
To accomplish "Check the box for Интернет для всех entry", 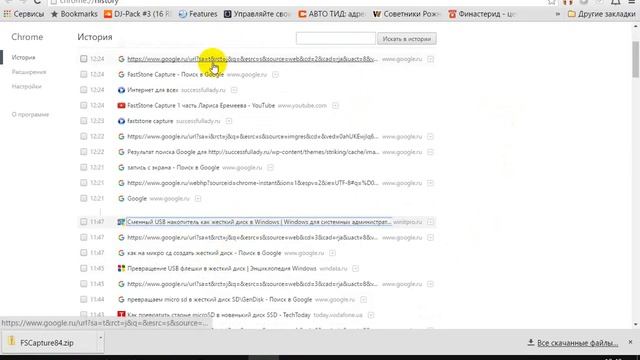I will tap(84, 90).
